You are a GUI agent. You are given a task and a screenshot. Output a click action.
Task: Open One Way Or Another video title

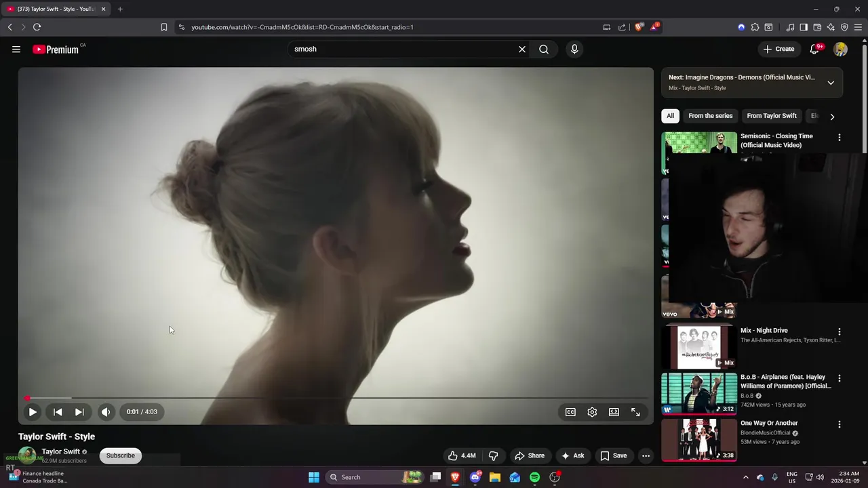point(769,423)
